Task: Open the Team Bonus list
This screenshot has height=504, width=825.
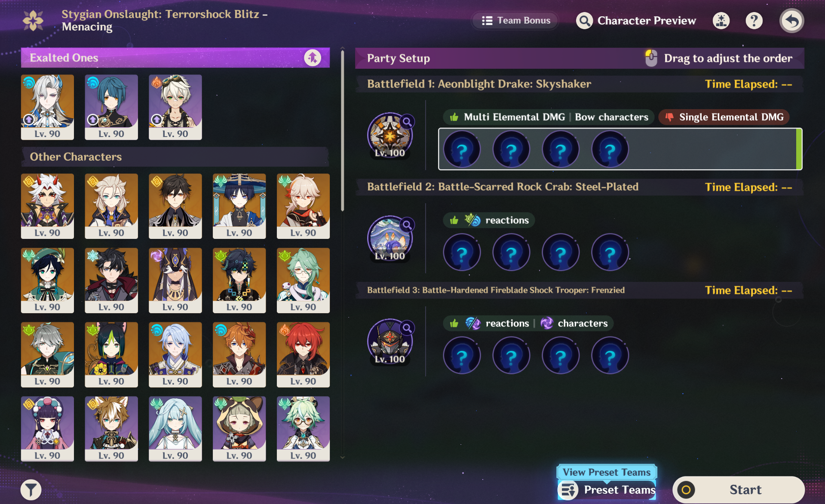Action: pos(515,21)
